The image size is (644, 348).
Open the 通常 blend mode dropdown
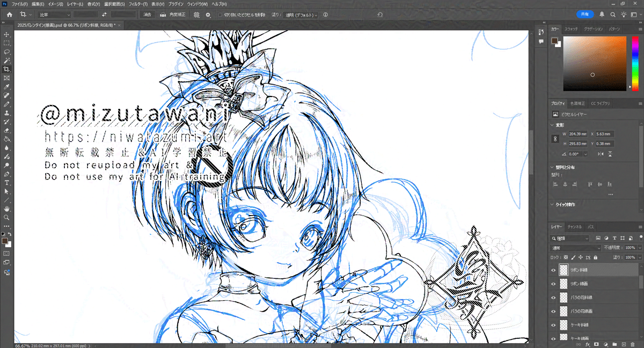[x=576, y=248]
